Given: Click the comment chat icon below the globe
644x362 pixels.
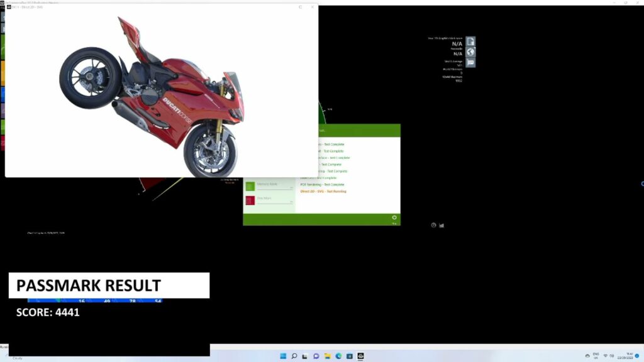Looking at the screenshot, I should click(470, 62).
